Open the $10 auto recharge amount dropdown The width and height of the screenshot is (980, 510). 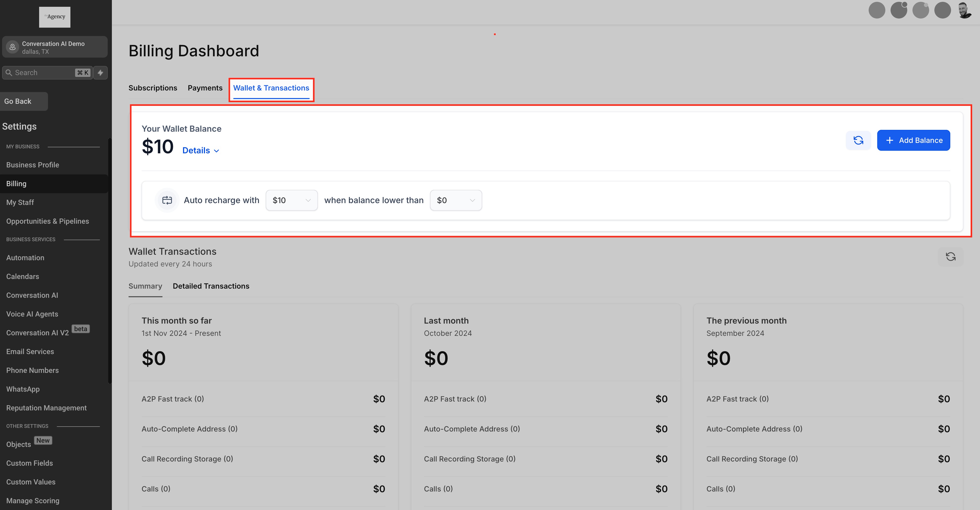click(291, 201)
